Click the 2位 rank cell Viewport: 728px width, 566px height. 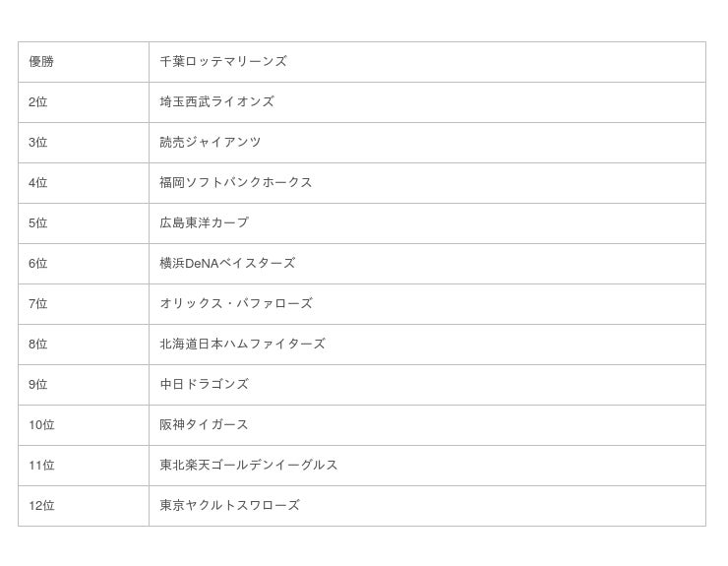point(38,102)
